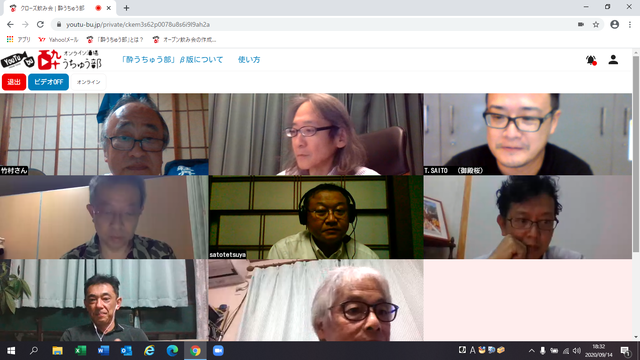Image resolution: width=640 pixels, height=360 pixels.
Task: Launch Microsoft Edge from taskbar
Action: (172, 351)
